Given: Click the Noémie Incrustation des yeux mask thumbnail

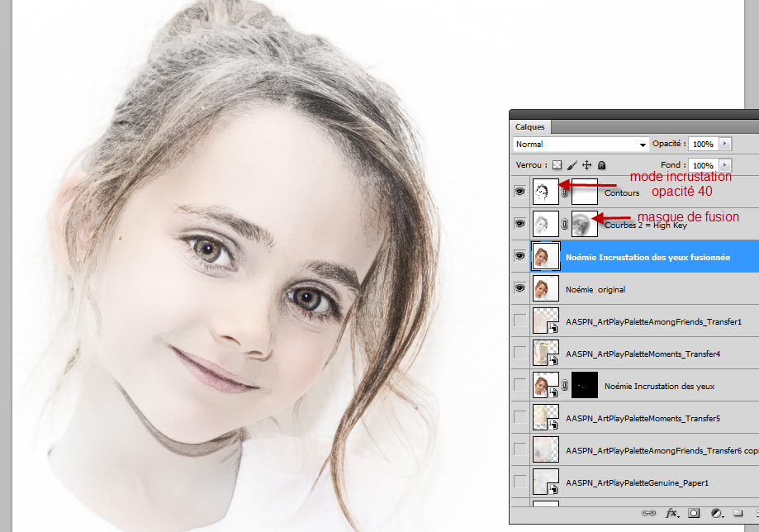Looking at the screenshot, I should [x=585, y=385].
